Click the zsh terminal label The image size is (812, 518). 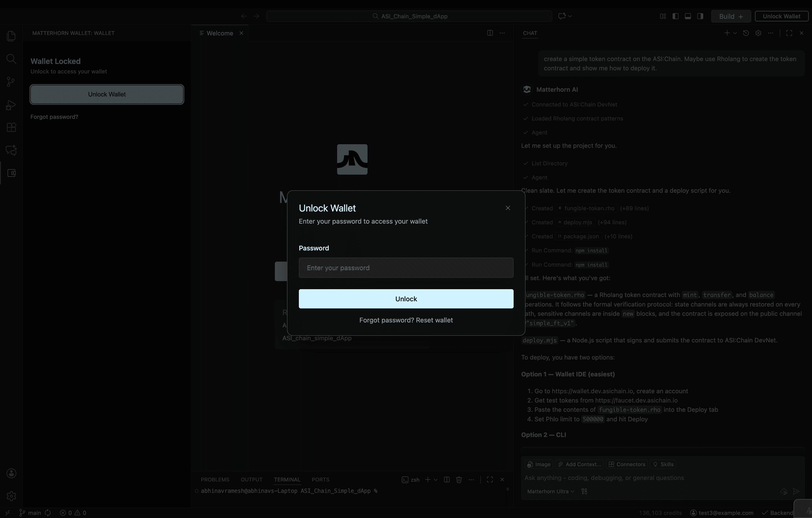411,480
